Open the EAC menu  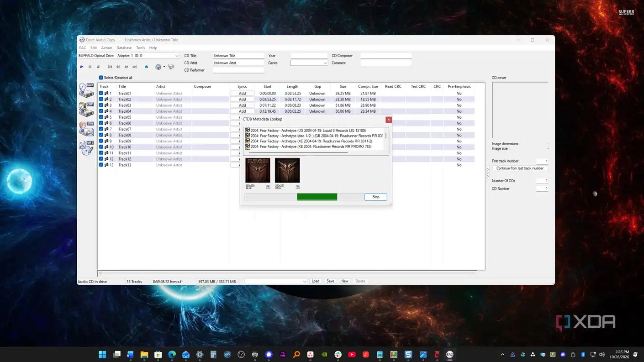(82, 47)
